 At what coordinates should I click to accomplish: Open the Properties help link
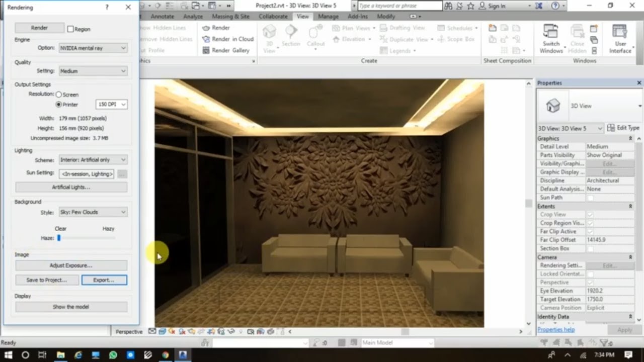coord(556,330)
